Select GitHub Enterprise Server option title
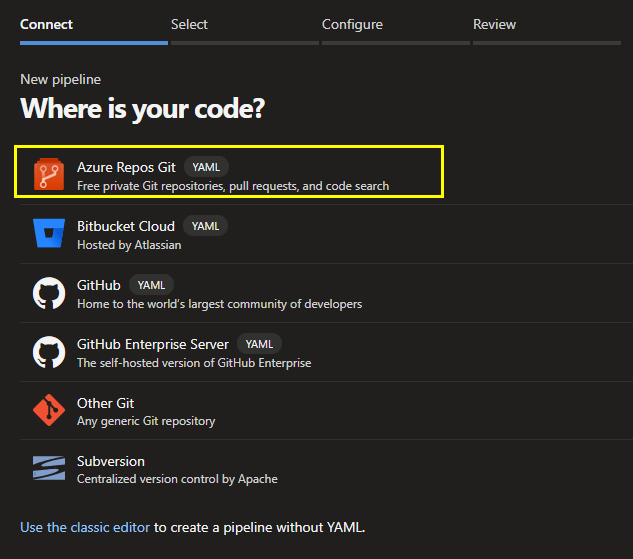Screen dimensions: 633x559 pyautogui.click(x=153, y=344)
